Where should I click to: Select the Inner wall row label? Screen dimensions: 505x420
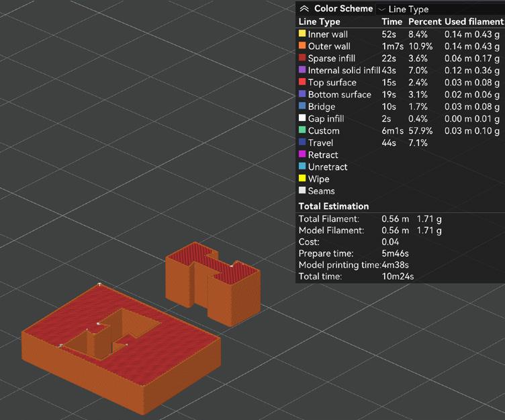pyautogui.click(x=328, y=34)
